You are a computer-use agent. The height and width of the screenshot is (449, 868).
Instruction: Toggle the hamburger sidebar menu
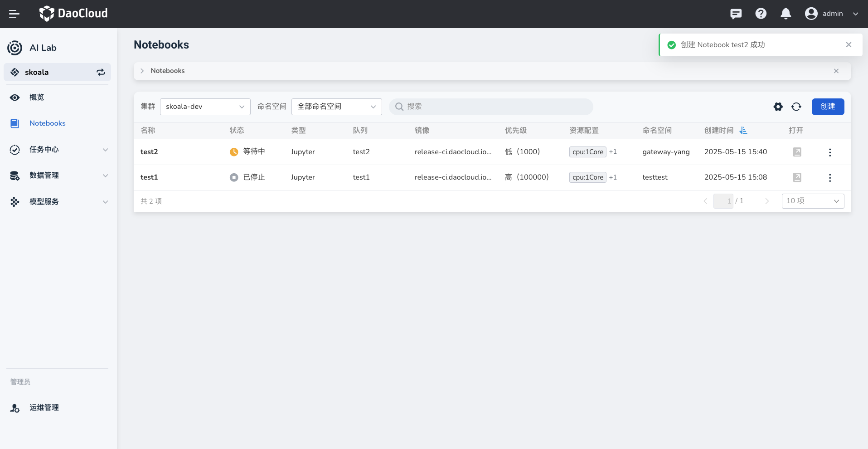point(14,14)
